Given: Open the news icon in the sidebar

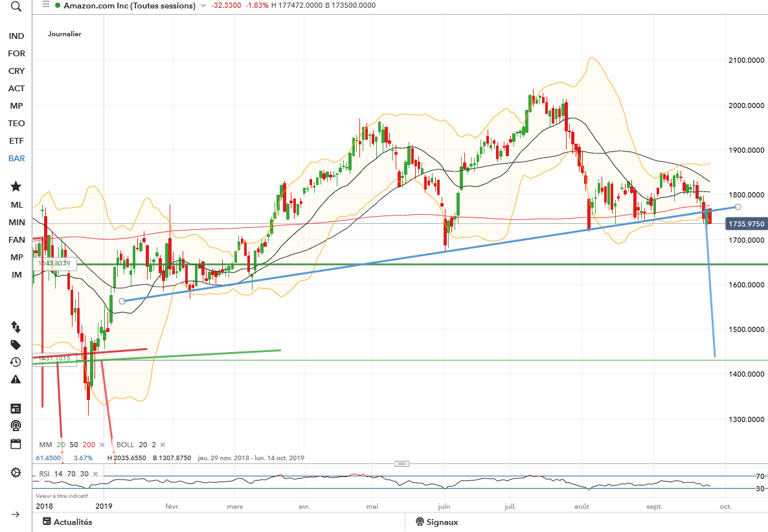Looking at the screenshot, I should pyautogui.click(x=16, y=408).
